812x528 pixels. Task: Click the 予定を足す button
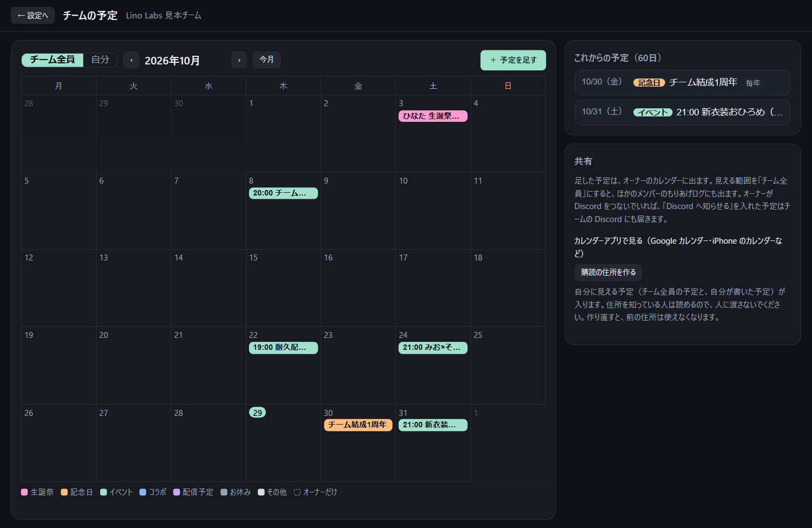pos(513,60)
